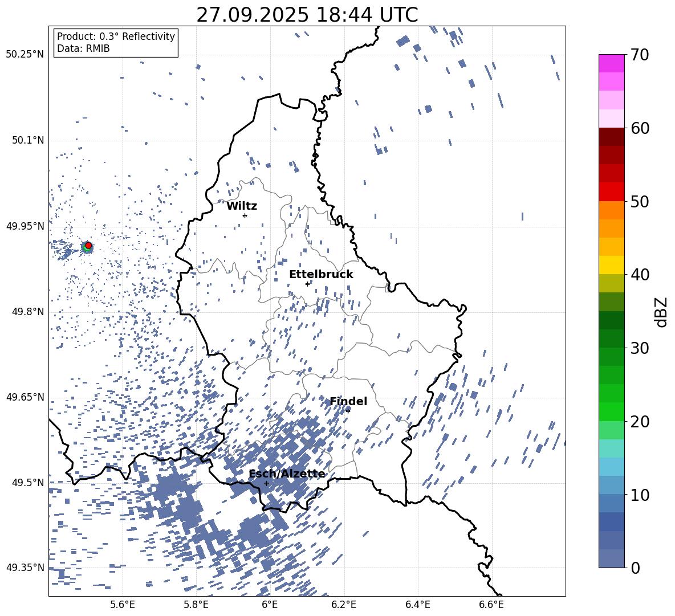Click the red radar location dot
This screenshot has height=616, width=675.
click(88, 245)
